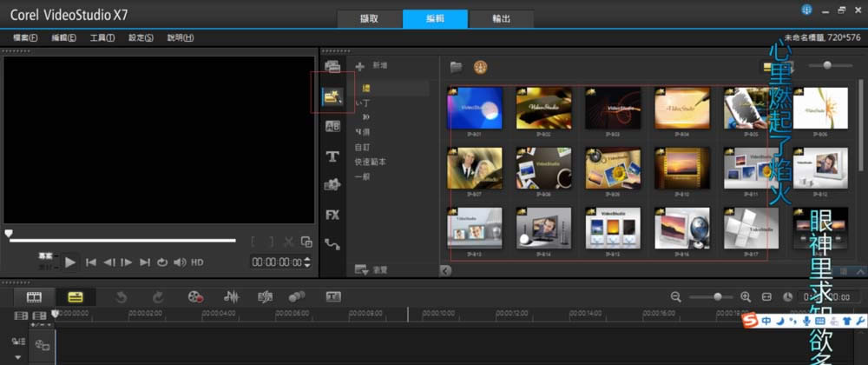Open the Media library panel
Screen dimensions: 868x365
tap(332, 66)
